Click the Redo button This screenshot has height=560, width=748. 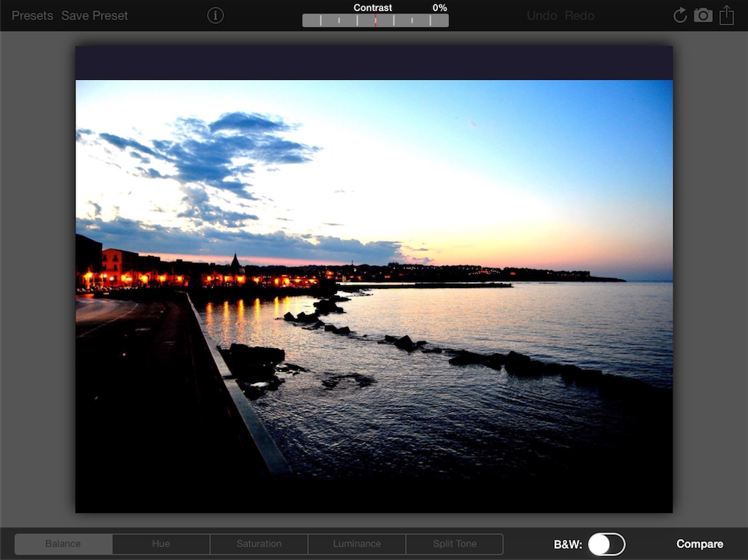click(580, 16)
